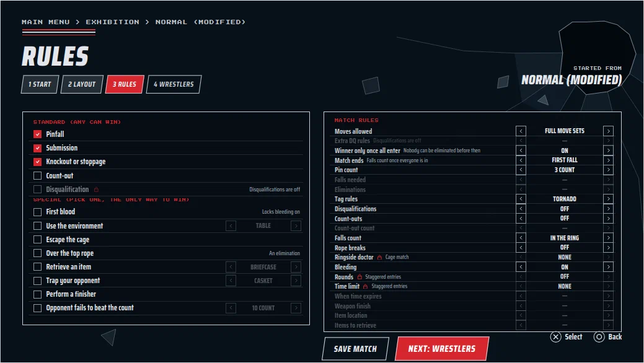Switch Falls count to previous option
644x363 pixels.
pyautogui.click(x=521, y=238)
